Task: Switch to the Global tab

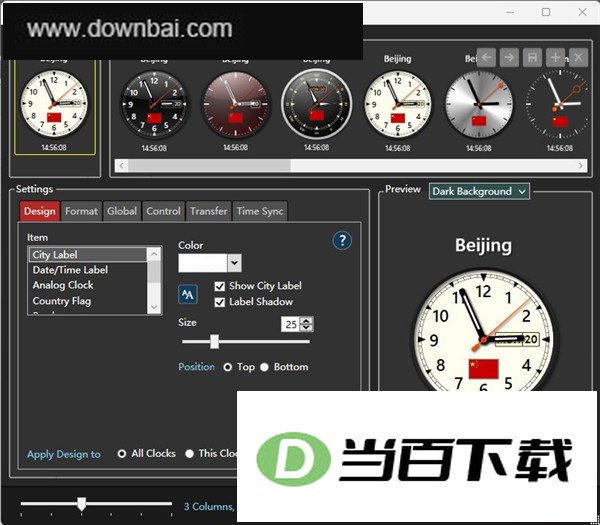Action: (x=122, y=211)
